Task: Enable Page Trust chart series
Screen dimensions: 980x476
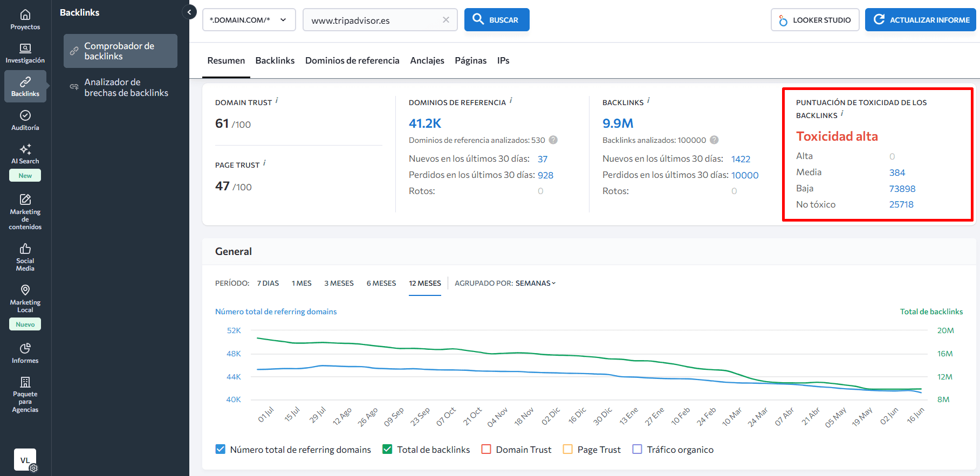Action: pyautogui.click(x=567, y=449)
